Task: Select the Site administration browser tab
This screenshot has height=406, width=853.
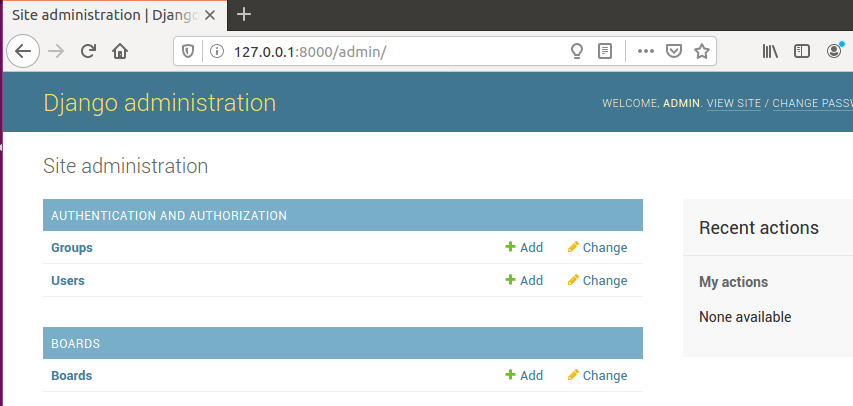Action: (x=115, y=16)
